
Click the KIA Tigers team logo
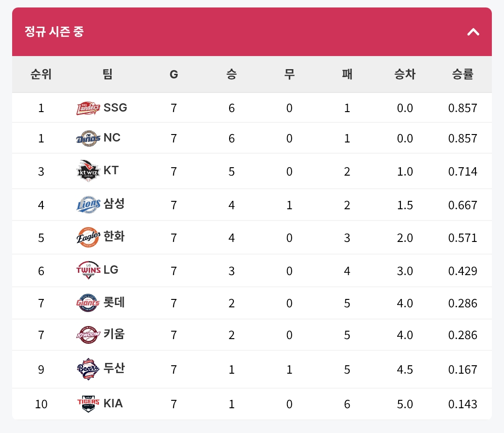click(88, 404)
